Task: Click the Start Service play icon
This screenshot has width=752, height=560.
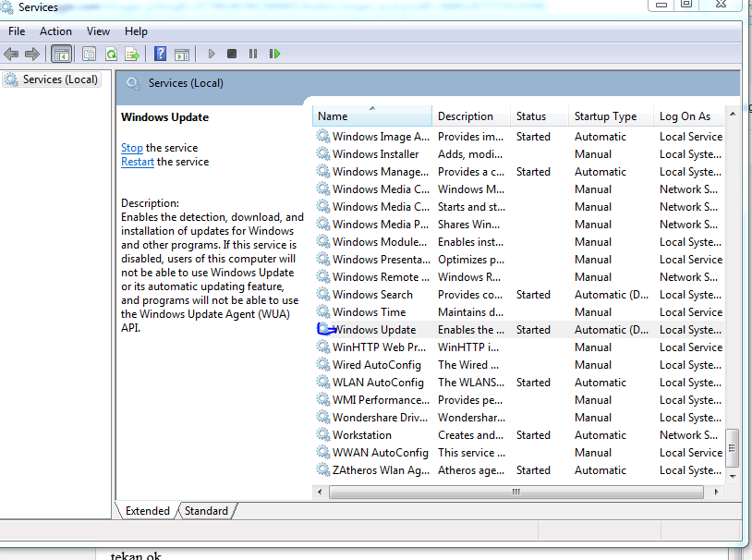Action: (x=212, y=54)
